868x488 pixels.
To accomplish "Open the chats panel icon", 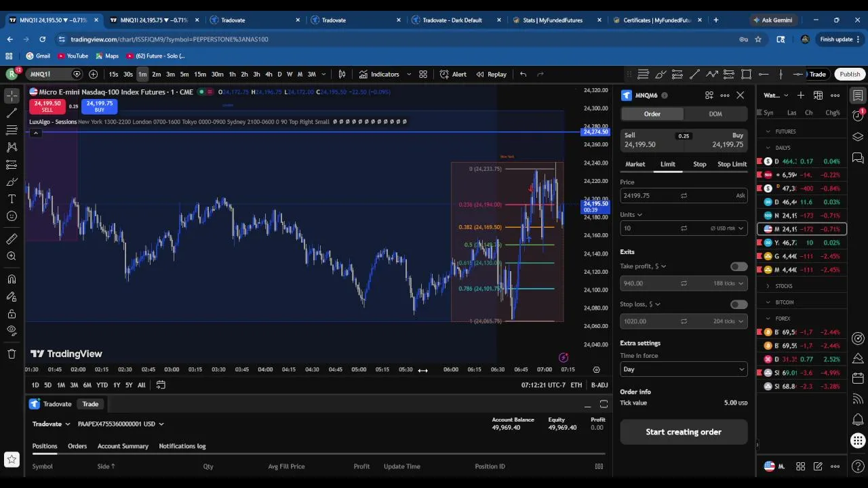I will (858, 158).
